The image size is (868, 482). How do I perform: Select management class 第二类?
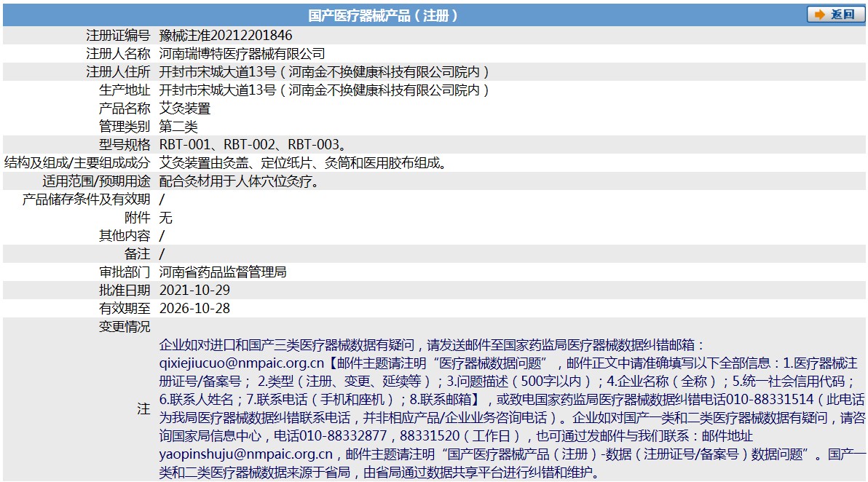pos(178,127)
